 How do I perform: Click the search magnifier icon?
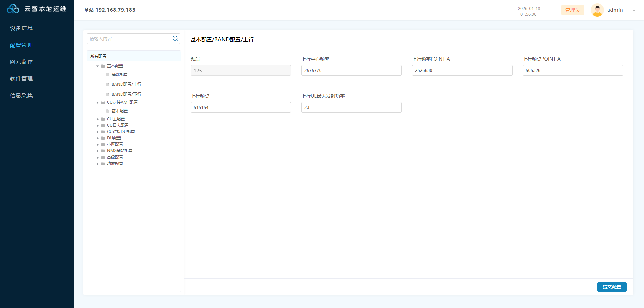point(175,39)
